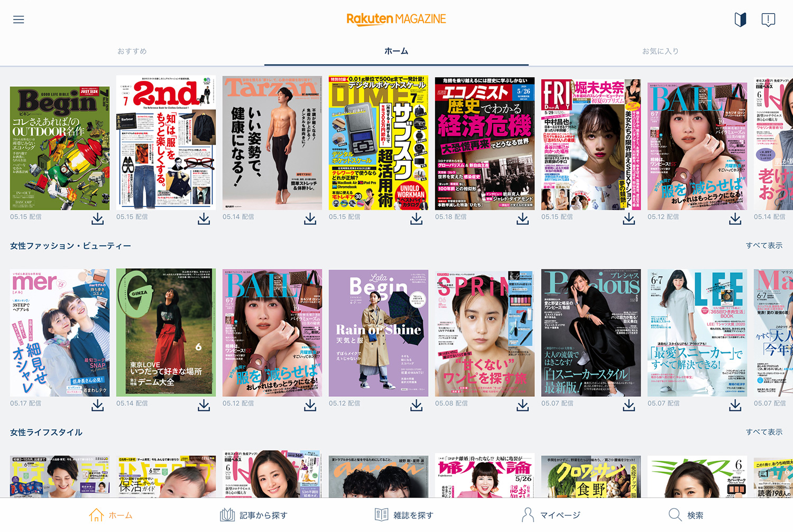Click the 05.08 配信 date under SPRiNG

[x=451, y=403]
